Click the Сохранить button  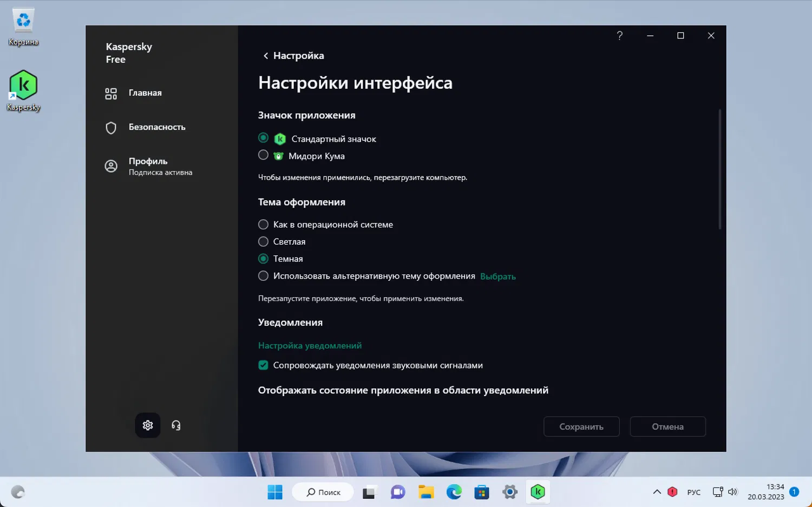point(581,426)
